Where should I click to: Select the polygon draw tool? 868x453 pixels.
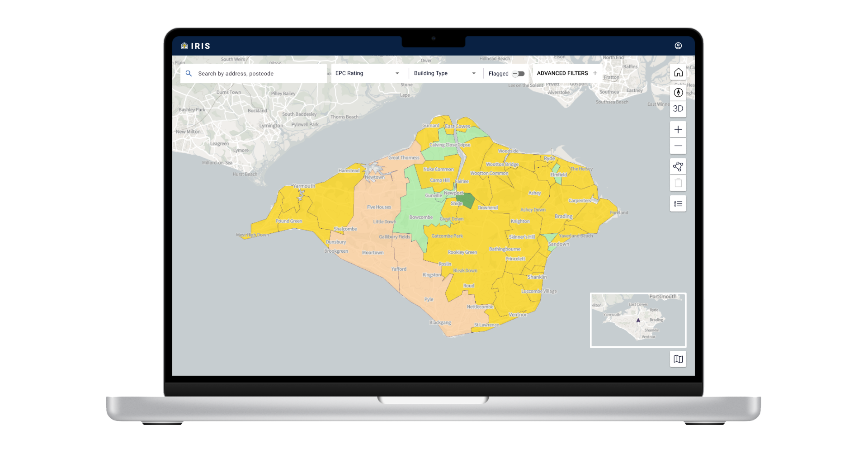coord(678,166)
